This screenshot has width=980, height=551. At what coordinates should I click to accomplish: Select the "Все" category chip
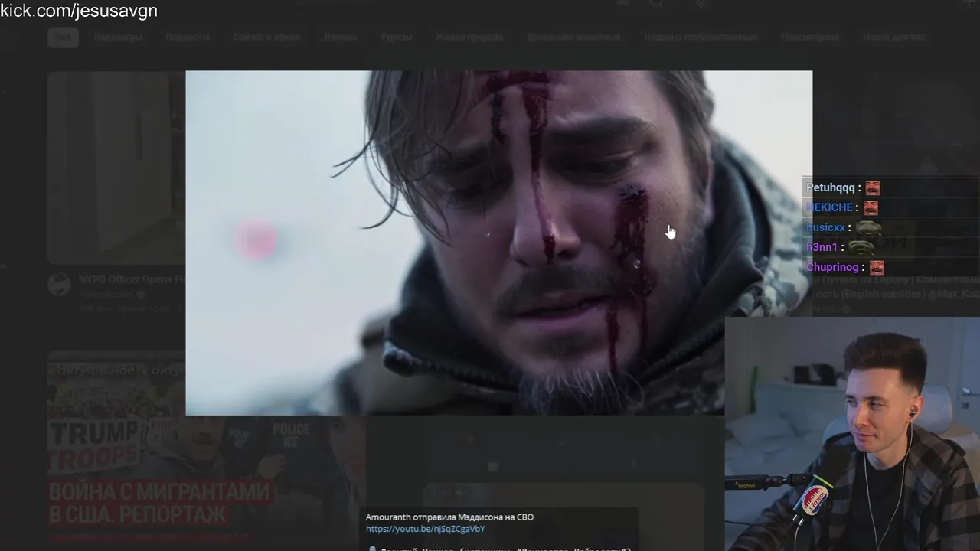click(x=63, y=37)
